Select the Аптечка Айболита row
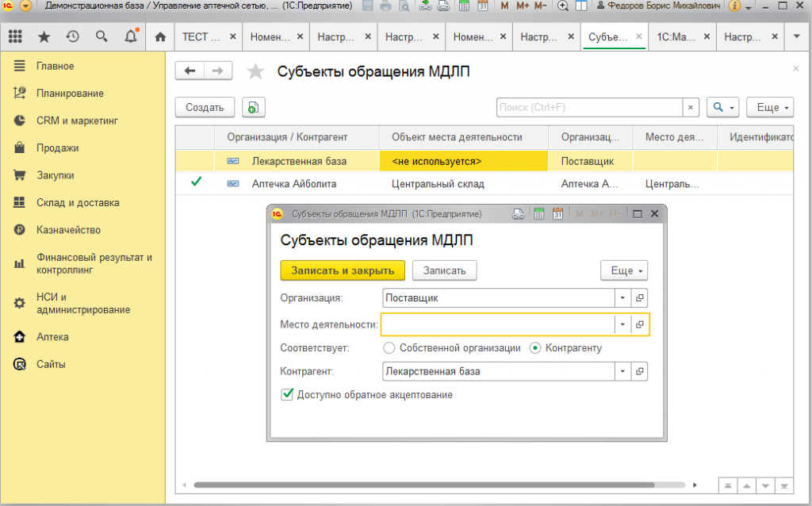Viewport: 812px width, 506px height. [x=485, y=183]
